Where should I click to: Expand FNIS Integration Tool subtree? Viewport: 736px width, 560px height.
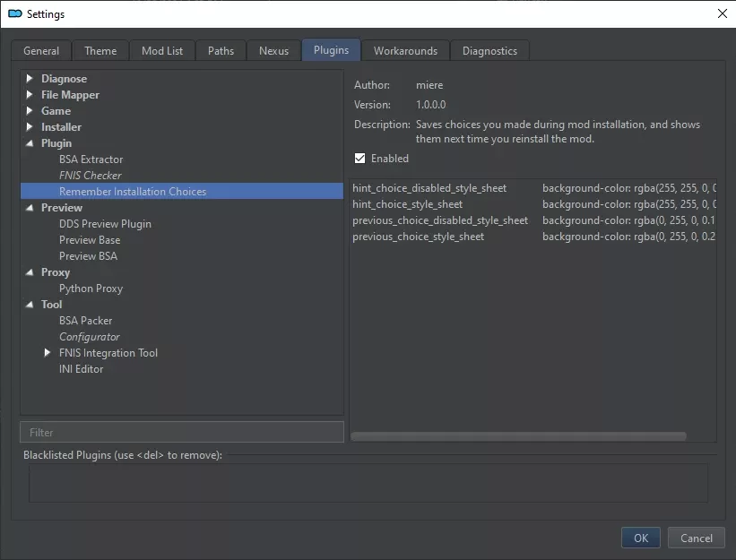(47, 353)
